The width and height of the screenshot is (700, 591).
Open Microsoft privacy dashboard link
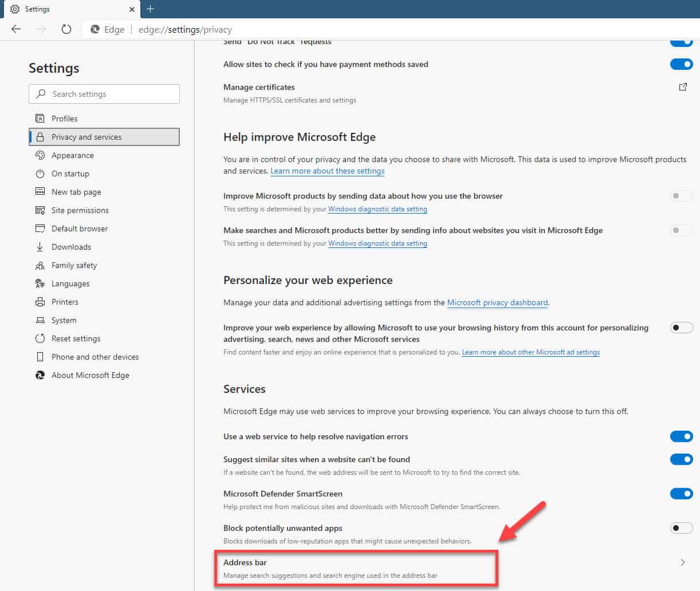[x=497, y=302]
